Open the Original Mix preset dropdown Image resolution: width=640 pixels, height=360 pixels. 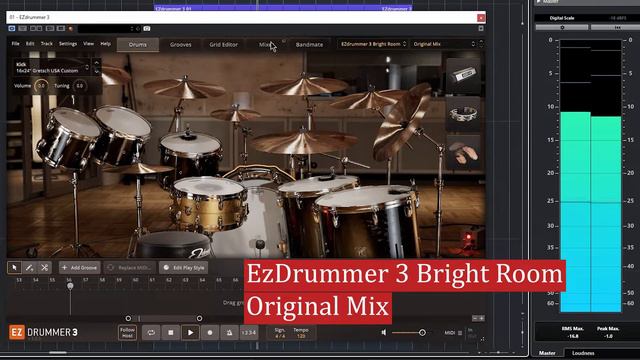coord(444,44)
